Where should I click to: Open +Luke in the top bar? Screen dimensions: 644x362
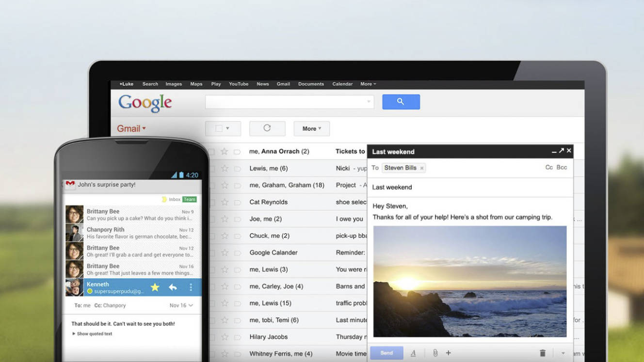pos(126,84)
